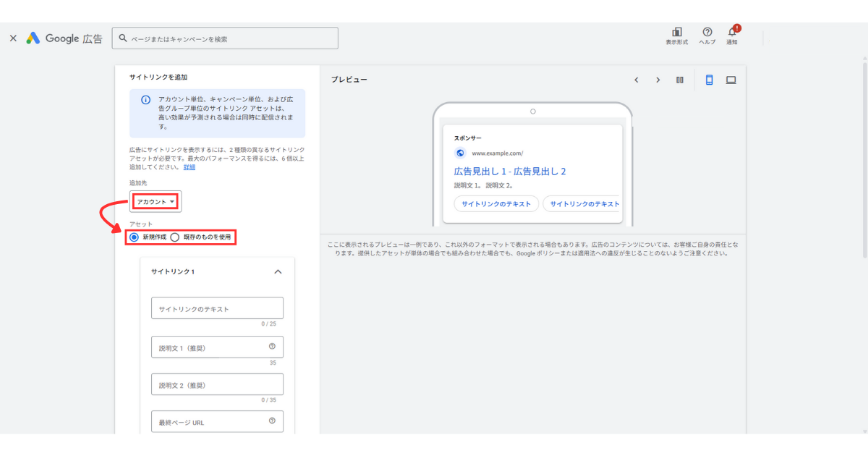Click the search magnifier icon

point(124,38)
